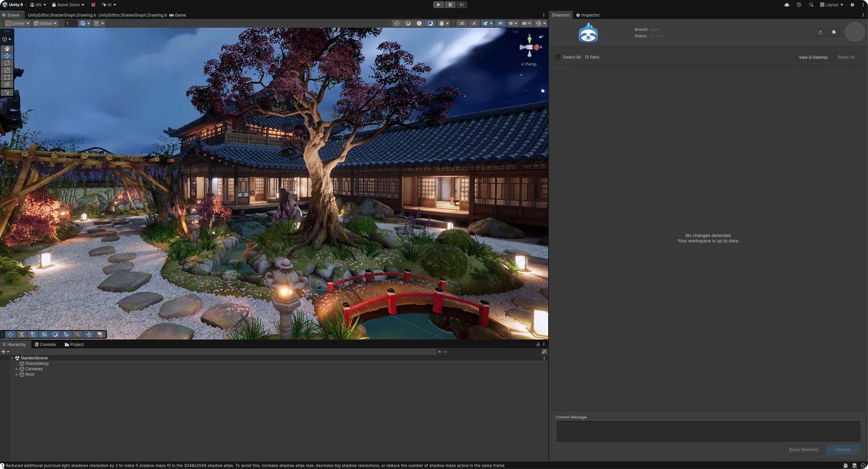Click the red X axis on scene gizmo
The height and width of the screenshot is (469, 868).
[x=537, y=47]
